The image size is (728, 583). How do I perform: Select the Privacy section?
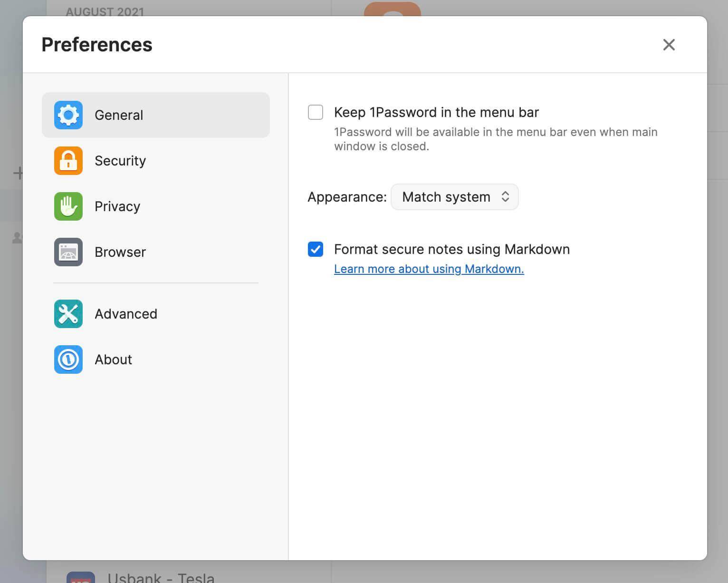click(156, 206)
